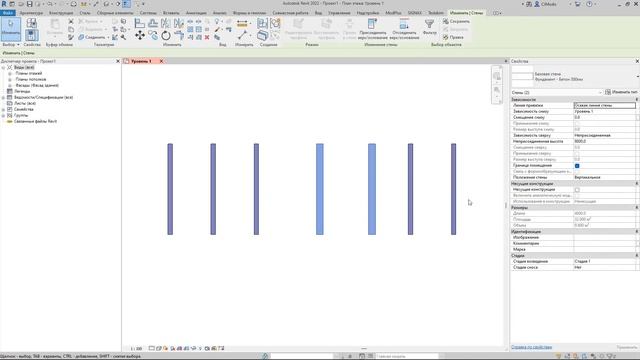Collapse the Размеры properties section

[636, 208]
